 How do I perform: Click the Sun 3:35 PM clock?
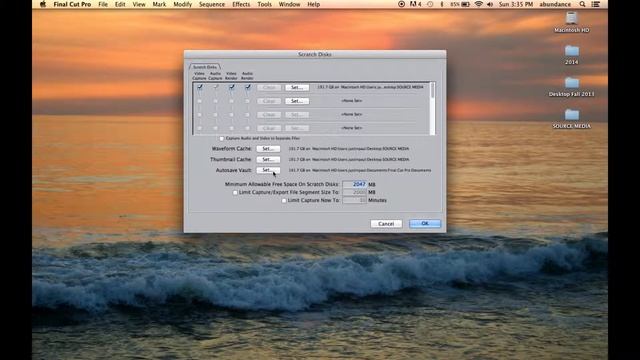click(516, 4)
